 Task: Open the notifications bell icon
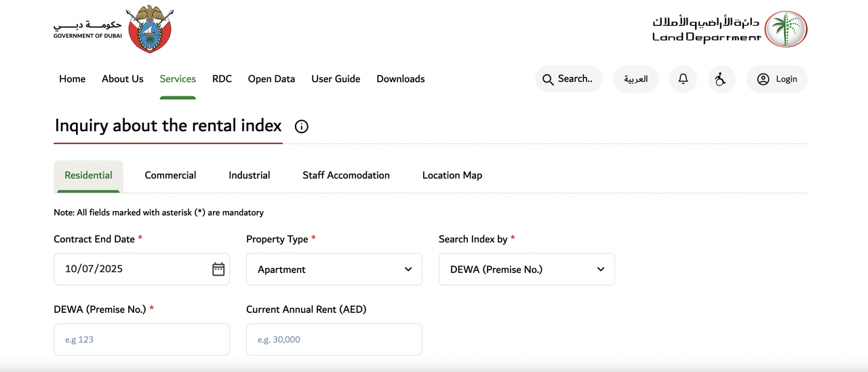pos(683,79)
